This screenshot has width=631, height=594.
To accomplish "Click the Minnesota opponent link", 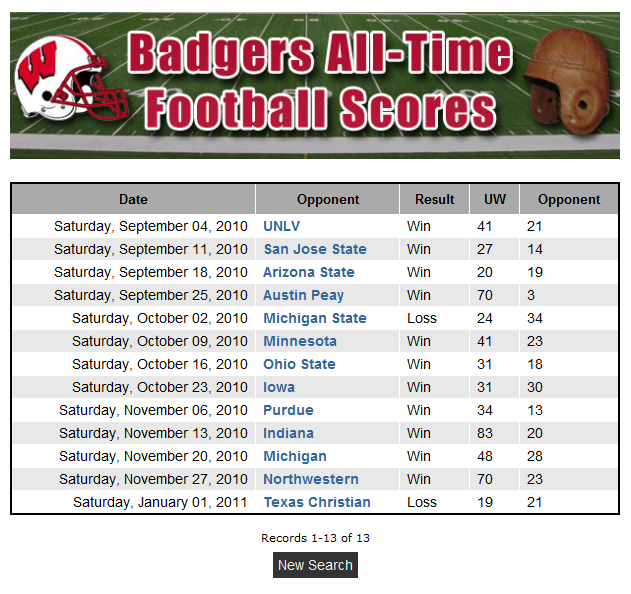I will click(x=300, y=341).
